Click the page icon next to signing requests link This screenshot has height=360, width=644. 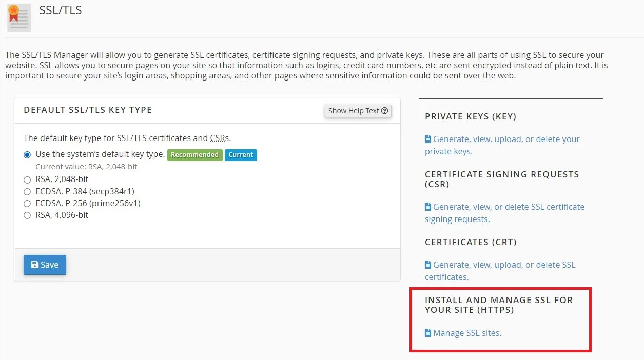pos(427,207)
